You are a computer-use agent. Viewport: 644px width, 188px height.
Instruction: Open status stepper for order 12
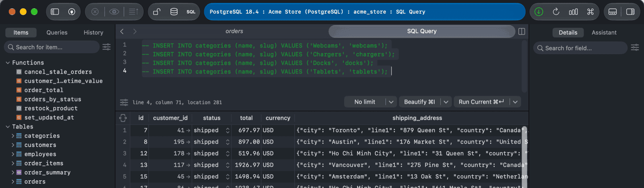pos(227,154)
